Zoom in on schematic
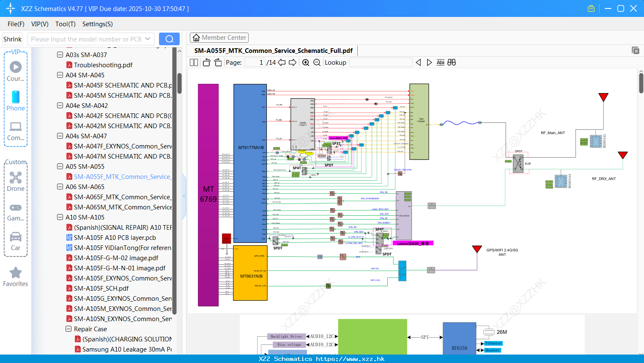Screen dimensions: 644x363 tap(306, 63)
